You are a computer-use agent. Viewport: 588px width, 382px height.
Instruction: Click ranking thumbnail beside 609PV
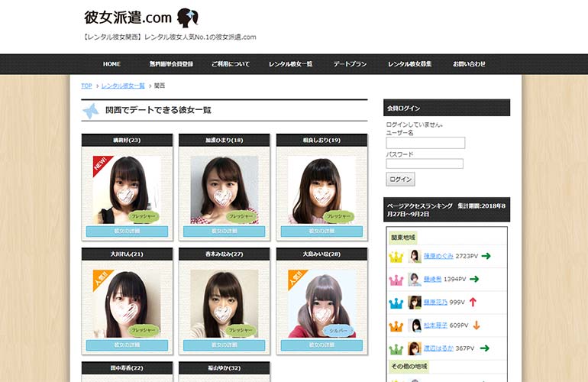click(x=415, y=325)
